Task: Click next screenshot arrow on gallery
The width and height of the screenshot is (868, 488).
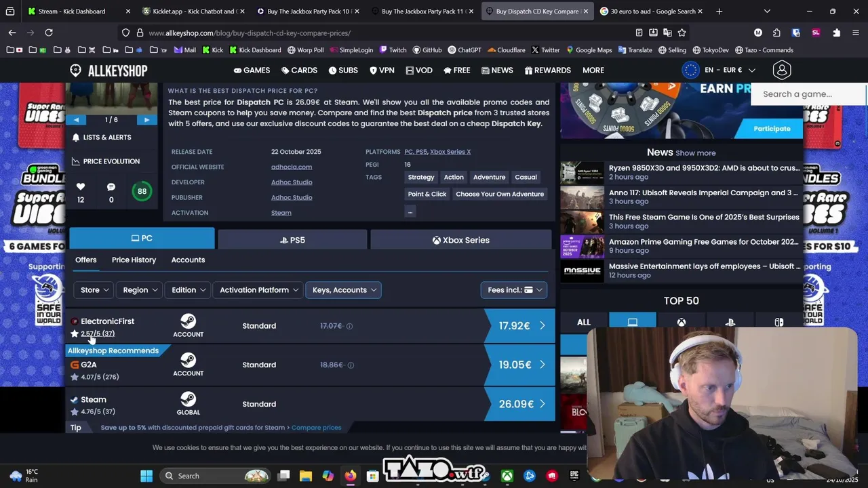Action: pyautogui.click(x=146, y=120)
